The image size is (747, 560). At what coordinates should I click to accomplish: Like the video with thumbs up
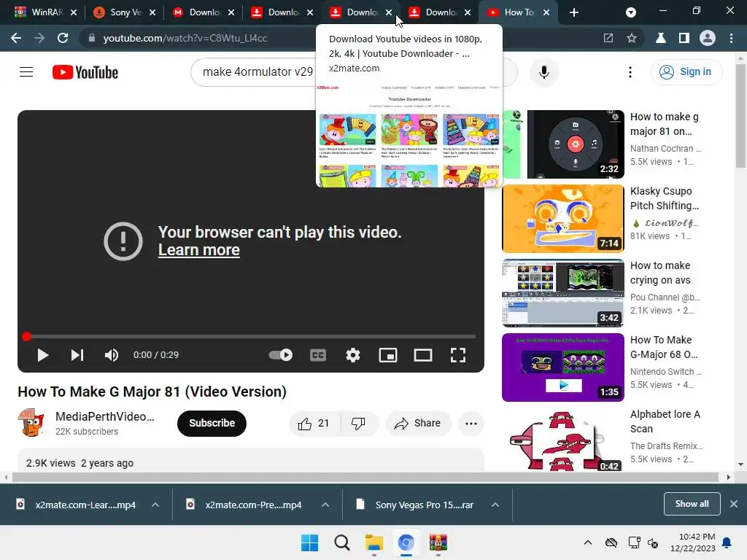click(x=314, y=424)
